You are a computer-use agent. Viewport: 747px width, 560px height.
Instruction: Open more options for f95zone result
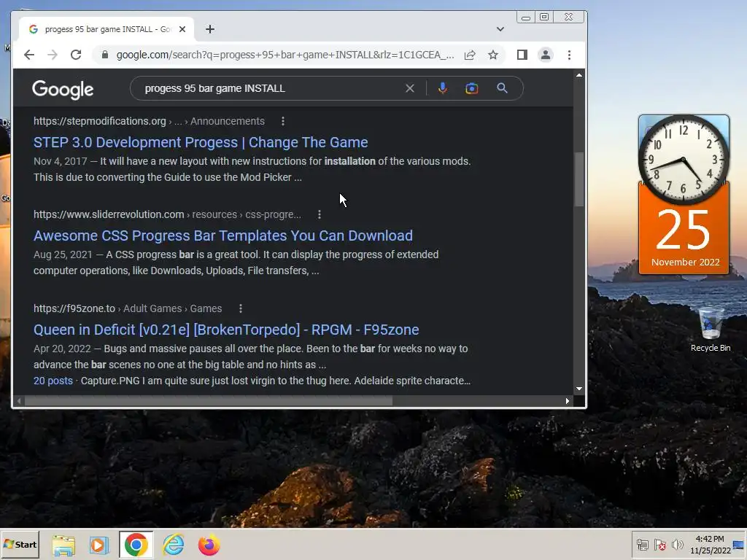[x=241, y=308]
